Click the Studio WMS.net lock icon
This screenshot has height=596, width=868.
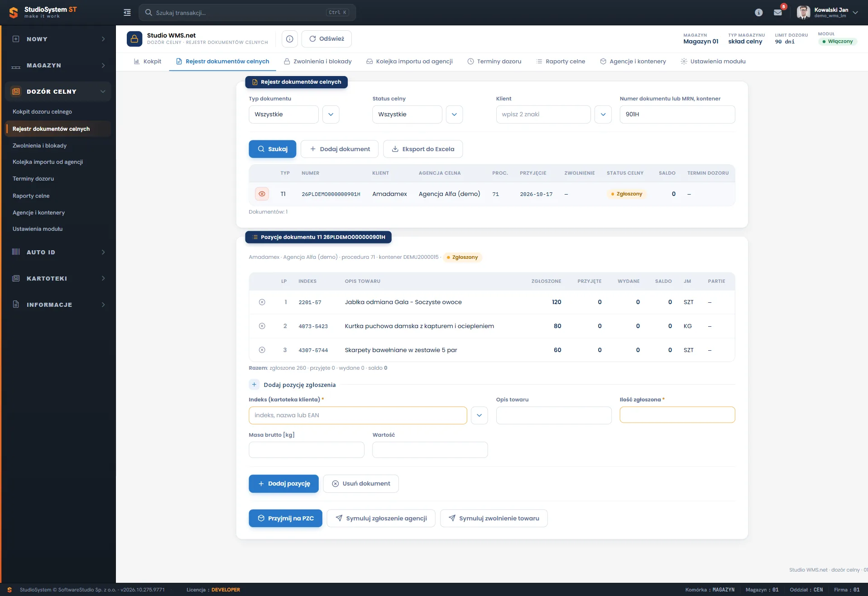134,39
